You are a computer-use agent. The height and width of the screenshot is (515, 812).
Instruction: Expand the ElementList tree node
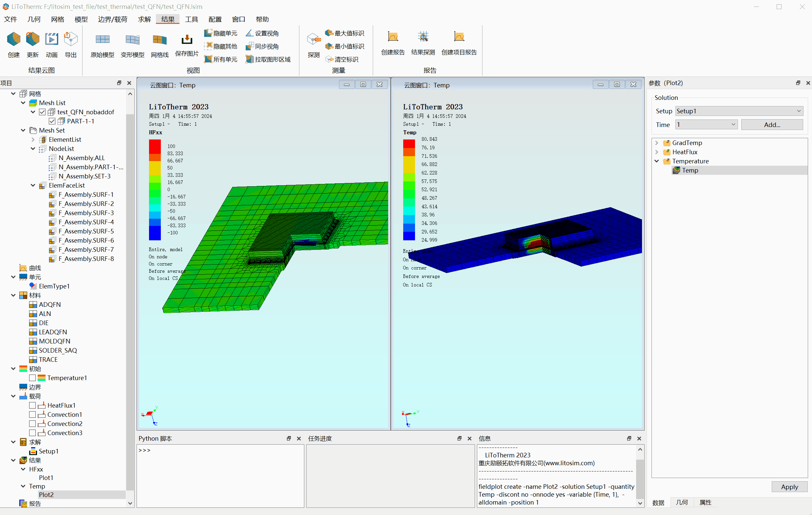click(33, 139)
